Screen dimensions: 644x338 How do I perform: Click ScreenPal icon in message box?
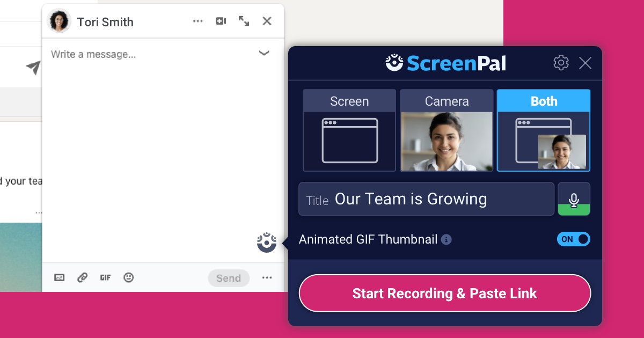[267, 243]
